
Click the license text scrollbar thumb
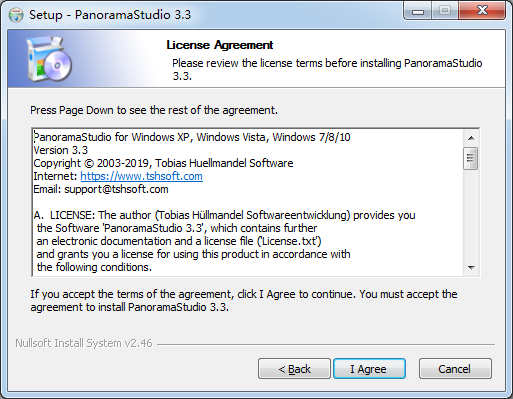[471, 158]
